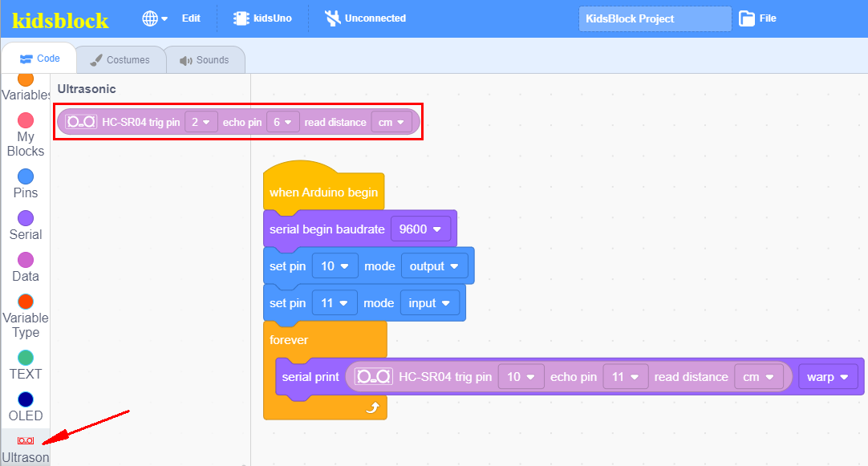Open the baudrate 9600 dropdown
868x466 pixels.
[420, 229]
